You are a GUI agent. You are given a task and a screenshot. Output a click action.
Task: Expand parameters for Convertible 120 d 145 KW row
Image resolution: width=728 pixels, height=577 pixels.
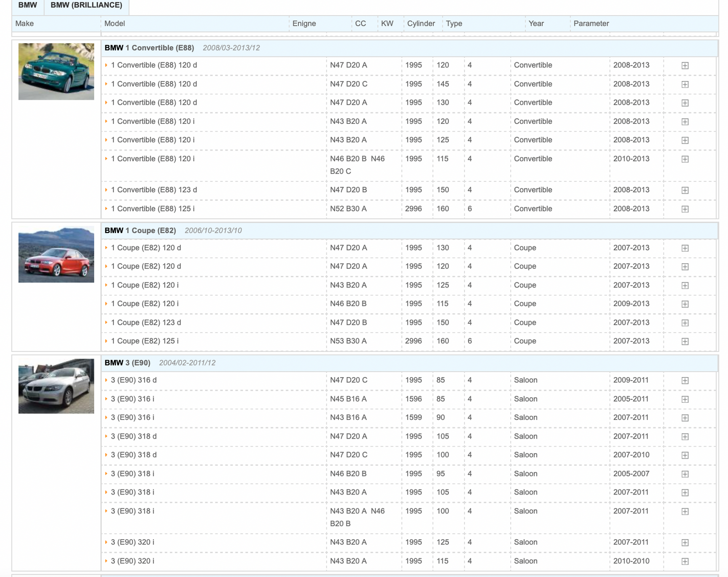pyautogui.click(x=685, y=84)
